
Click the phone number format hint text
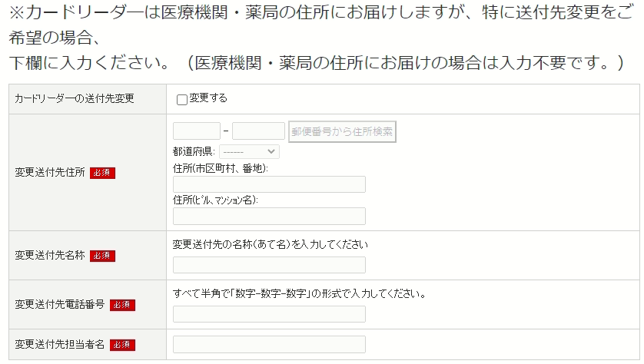(x=300, y=294)
